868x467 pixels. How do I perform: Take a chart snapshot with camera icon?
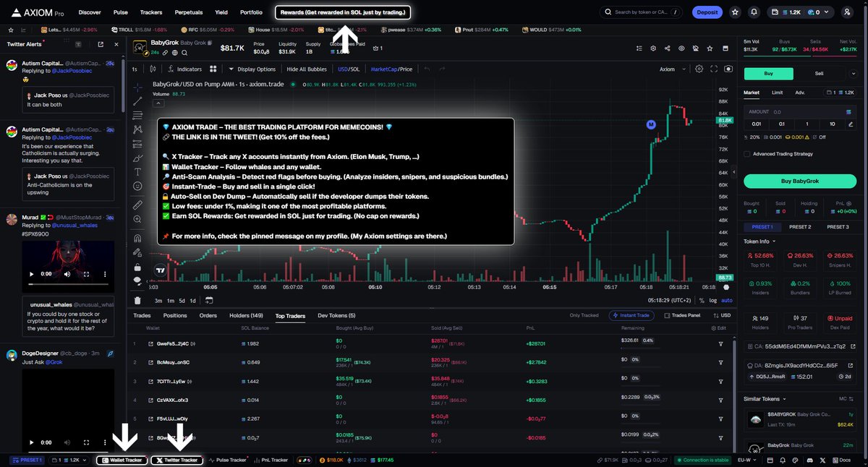tap(728, 69)
